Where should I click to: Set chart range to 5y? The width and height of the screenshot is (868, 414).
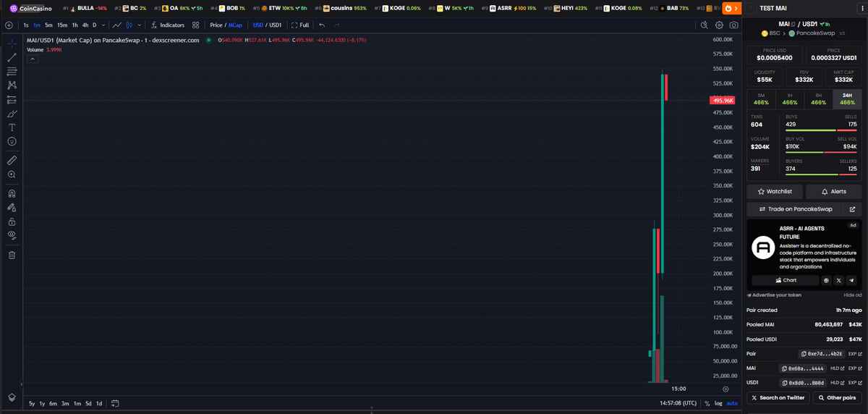point(32,403)
